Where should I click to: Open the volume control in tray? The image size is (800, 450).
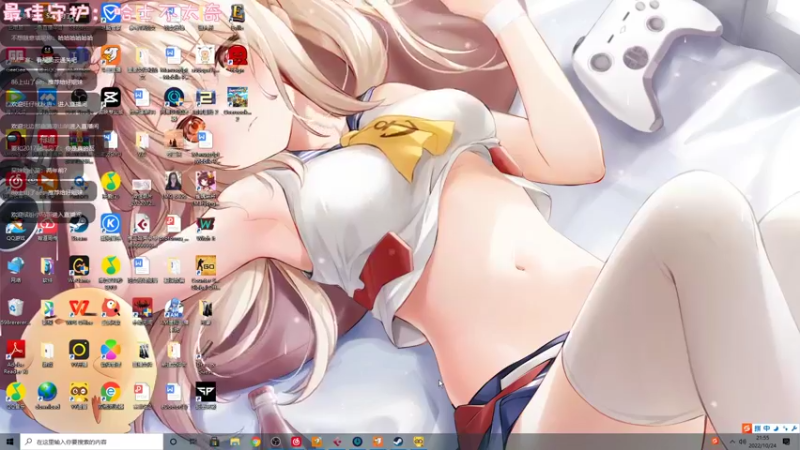click(x=742, y=441)
